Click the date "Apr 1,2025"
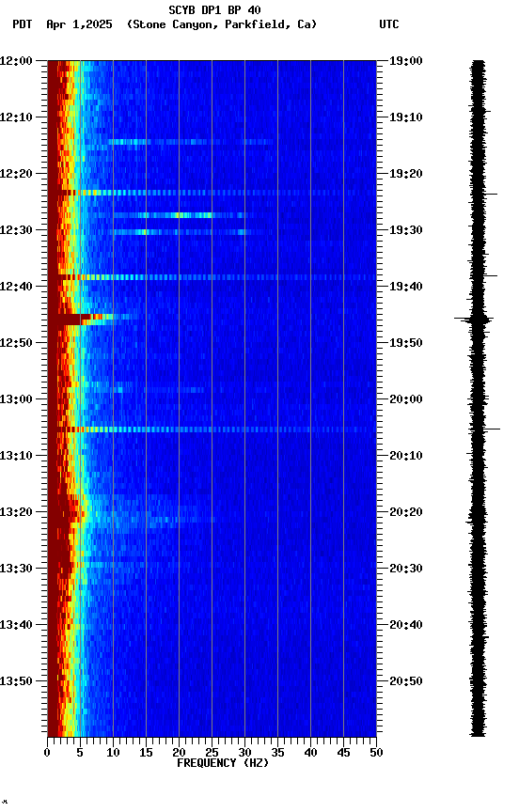The image size is (519, 812). click(79, 24)
